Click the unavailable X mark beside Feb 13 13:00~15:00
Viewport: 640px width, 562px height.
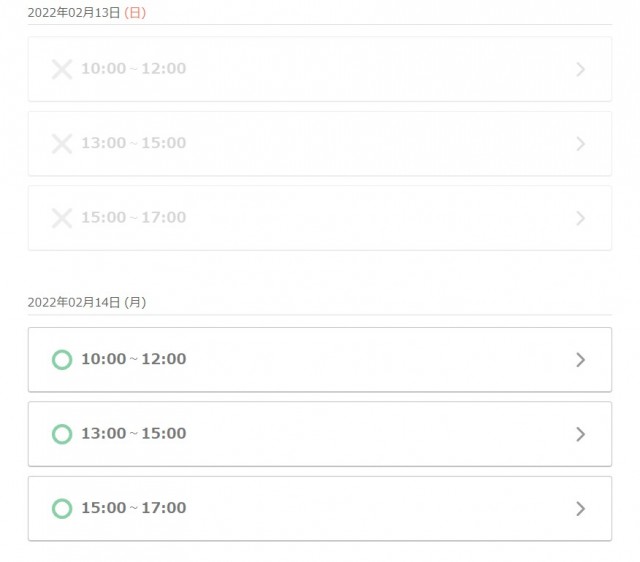point(62,143)
